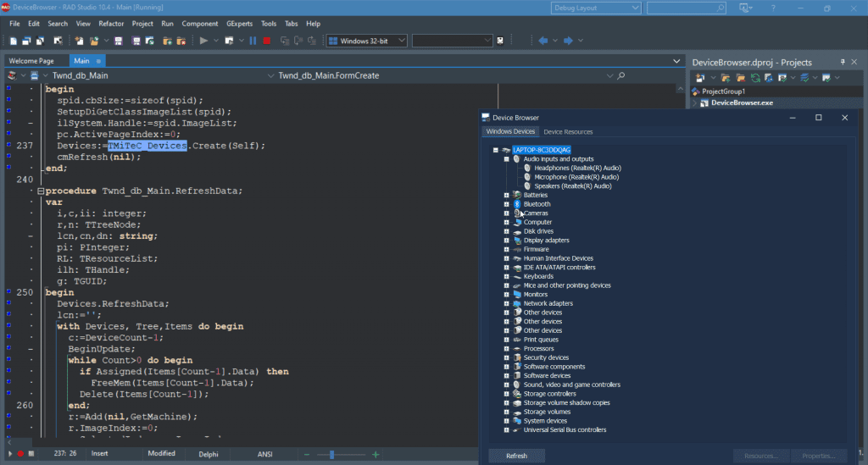The width and height of the screenshot is (868, 465).
Task: Select Speakers (Realtek(R) Audio) device
Action: point(572,185)
